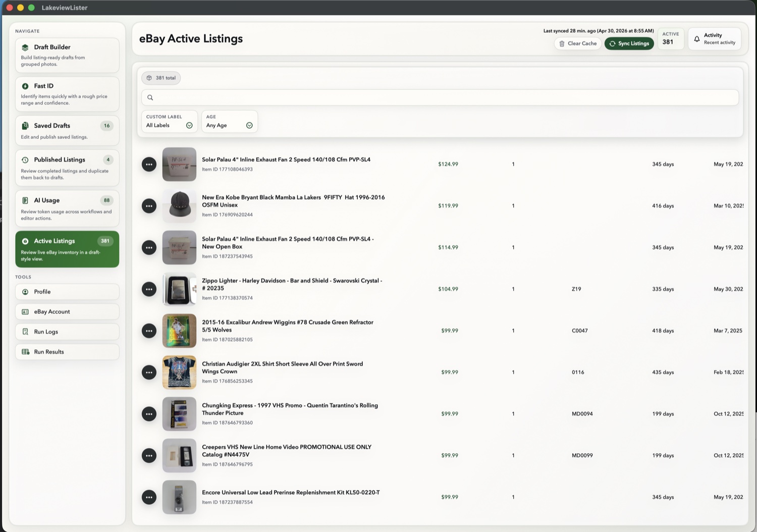Click the Run Logs search-document icon
Viewport: 757px width, 532px height.
[x=25, y=332]
